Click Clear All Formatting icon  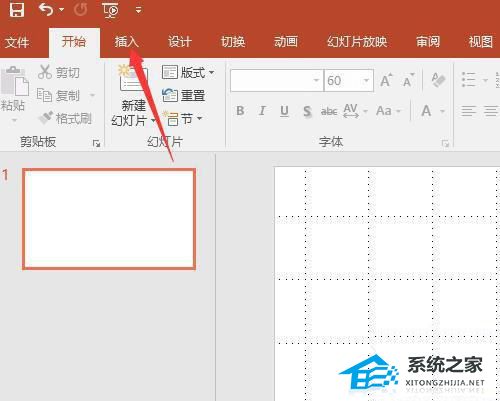coord(438,80)
